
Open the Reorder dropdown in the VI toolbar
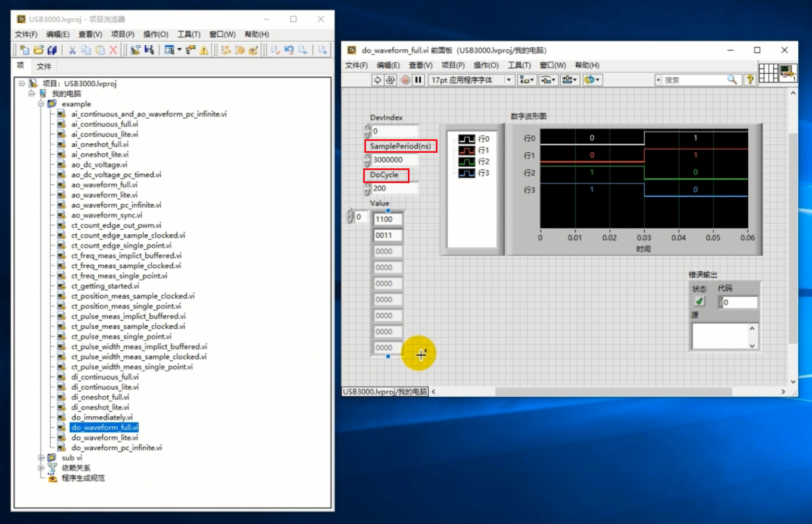pos(592,80)
